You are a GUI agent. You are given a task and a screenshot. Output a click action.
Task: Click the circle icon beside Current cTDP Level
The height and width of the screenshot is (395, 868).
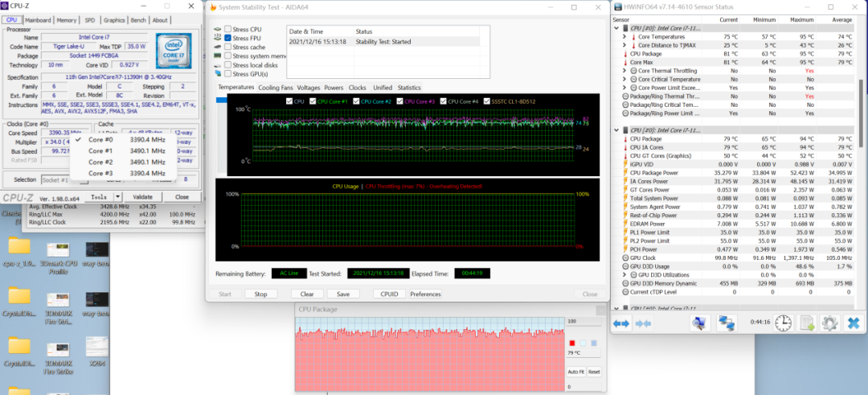[x=626, y=291]
